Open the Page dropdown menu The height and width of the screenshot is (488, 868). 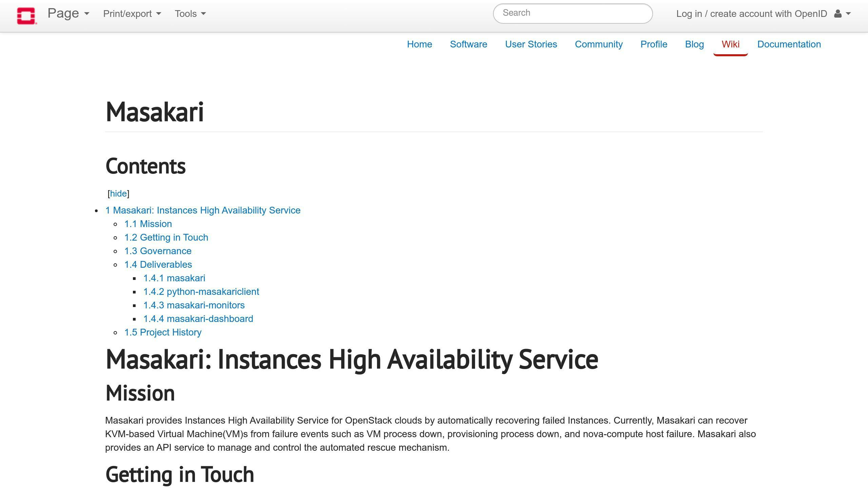[x=68, y=14]
